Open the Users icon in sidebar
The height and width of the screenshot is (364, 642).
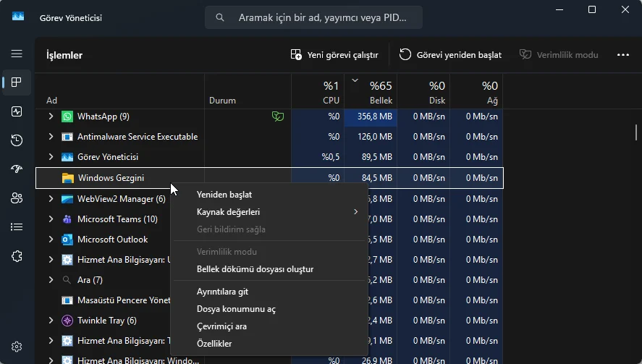click(17, 198)
